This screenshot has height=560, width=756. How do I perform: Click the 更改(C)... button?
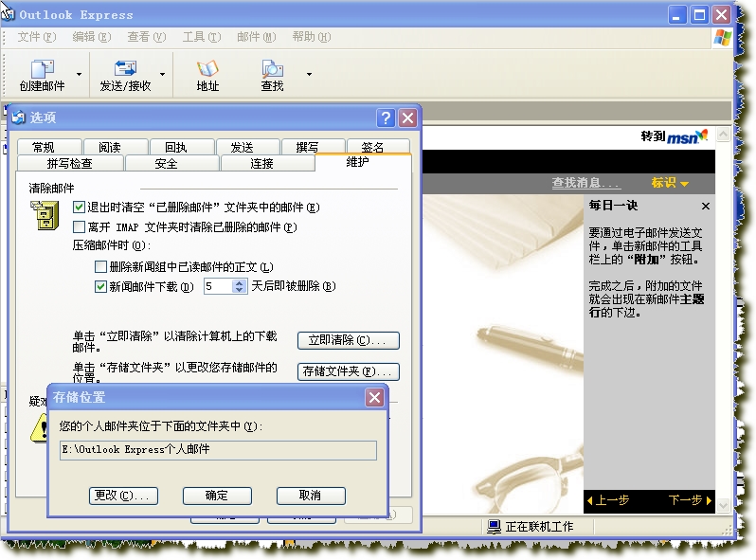pyautogui.click(x=123, y=496)
